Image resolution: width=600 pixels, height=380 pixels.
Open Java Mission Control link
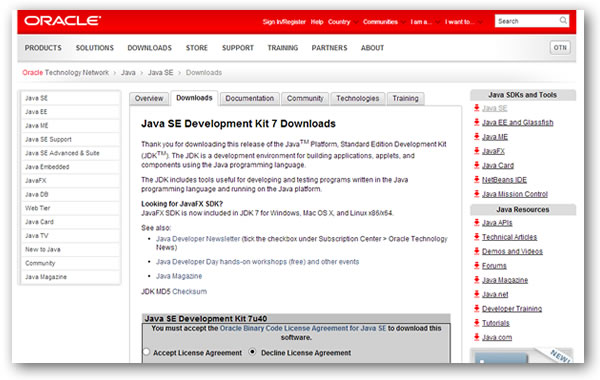coord(515,194)
